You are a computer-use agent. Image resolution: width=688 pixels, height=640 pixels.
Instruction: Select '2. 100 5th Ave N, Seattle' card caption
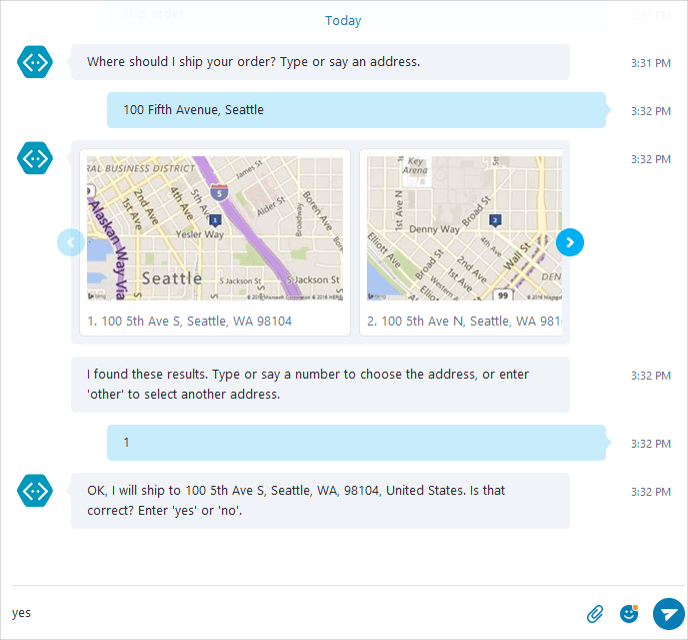(464, 321)
